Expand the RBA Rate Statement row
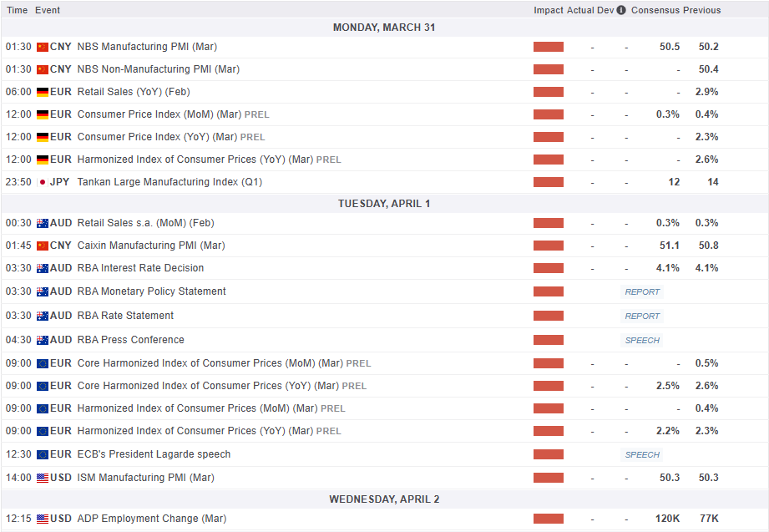 coord(125,316)
